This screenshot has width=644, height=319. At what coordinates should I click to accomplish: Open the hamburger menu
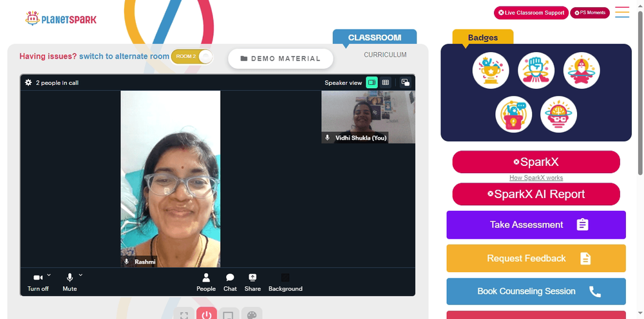[x=622, y=12]
